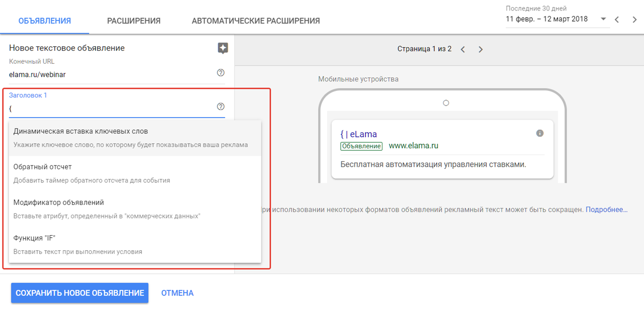
Task: Click Сохранить новое объявление button
Action: (79, 293)
